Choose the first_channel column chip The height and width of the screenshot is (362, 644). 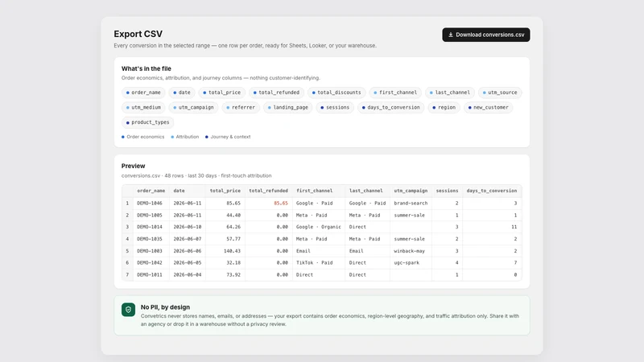pos(395,93)
